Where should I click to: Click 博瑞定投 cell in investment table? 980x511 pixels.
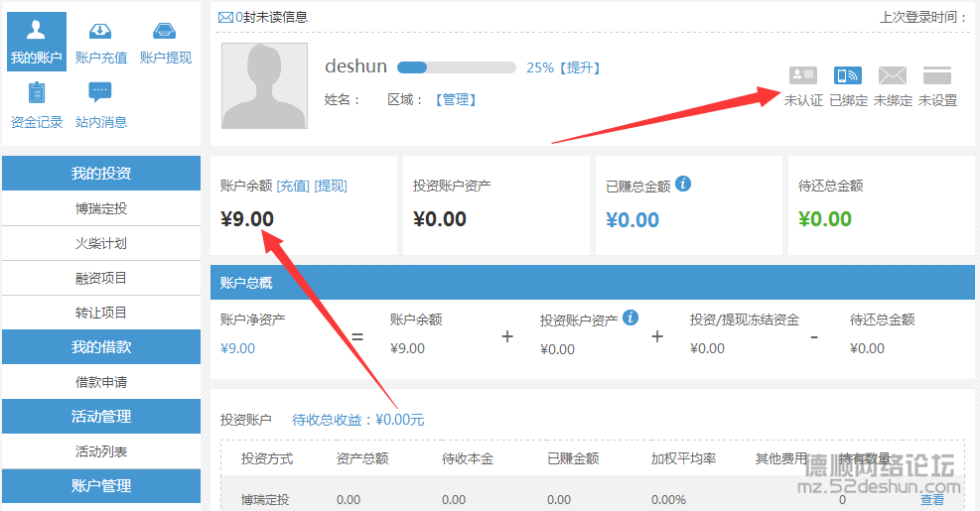click(x=265, y=500)
